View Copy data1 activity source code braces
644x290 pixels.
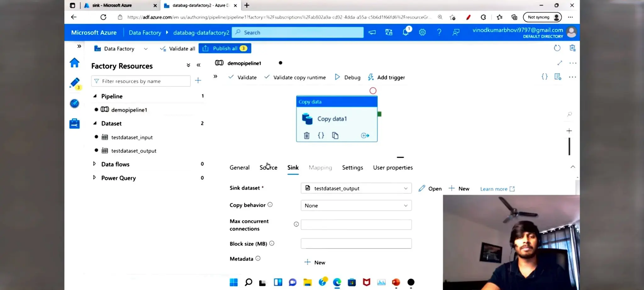tap(321, 135)
